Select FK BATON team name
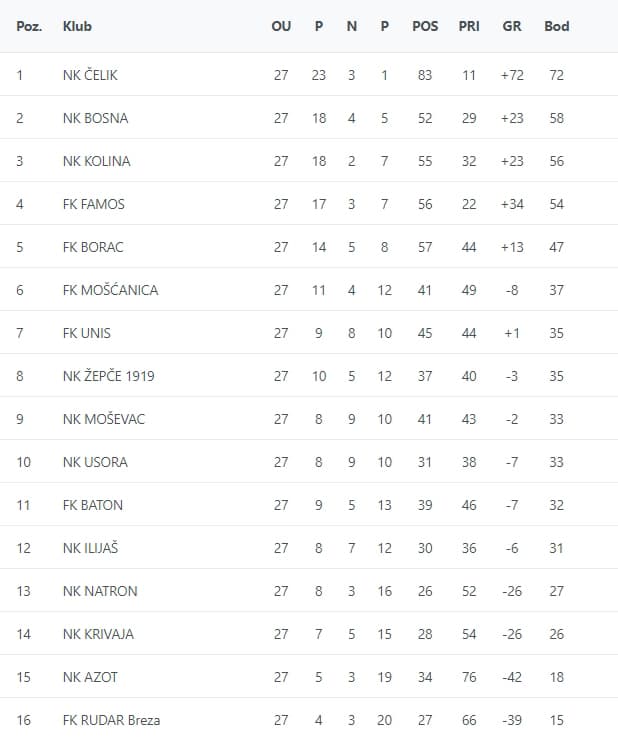The height and width of the screenshot is (739, 618). [92, 505]
